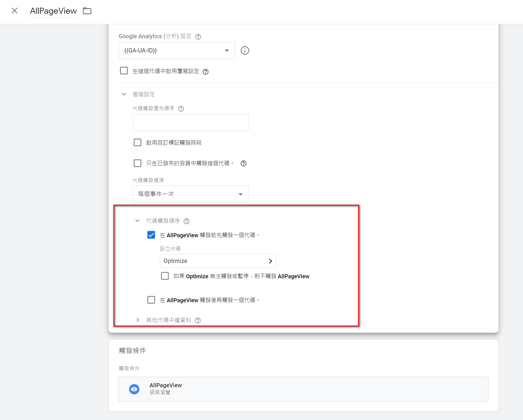Uncheck 在 AllPageView 觸發前先觸發一個代碼

pos(151,235)
